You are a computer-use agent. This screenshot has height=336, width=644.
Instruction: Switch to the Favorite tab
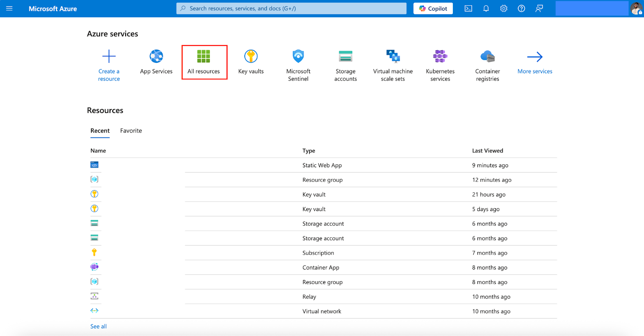131,131
